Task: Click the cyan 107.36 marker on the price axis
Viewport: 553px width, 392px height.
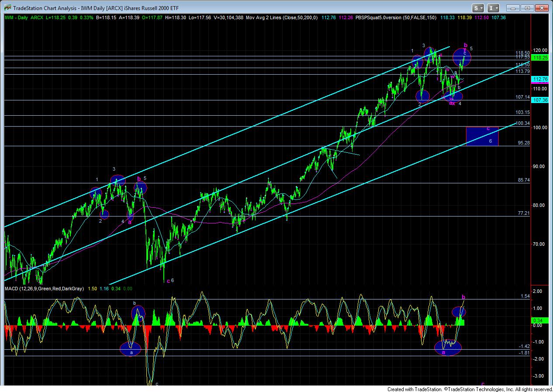Action: tap(541, 100)
